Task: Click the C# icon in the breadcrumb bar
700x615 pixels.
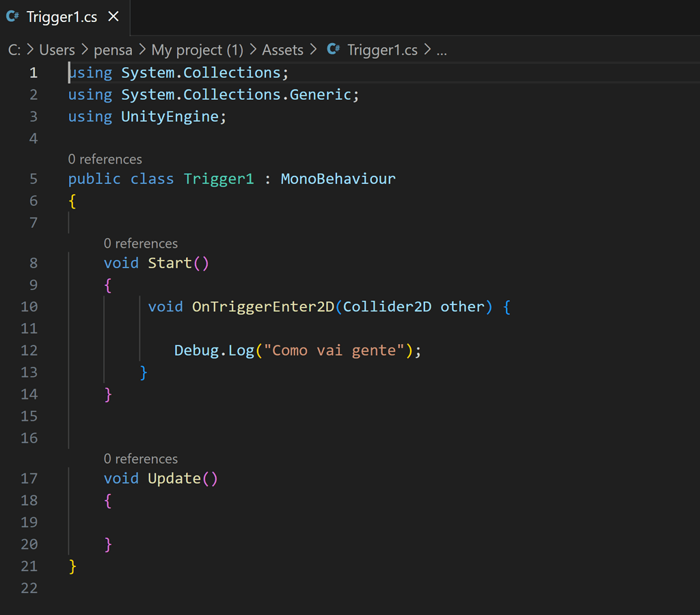Action: 333,49
